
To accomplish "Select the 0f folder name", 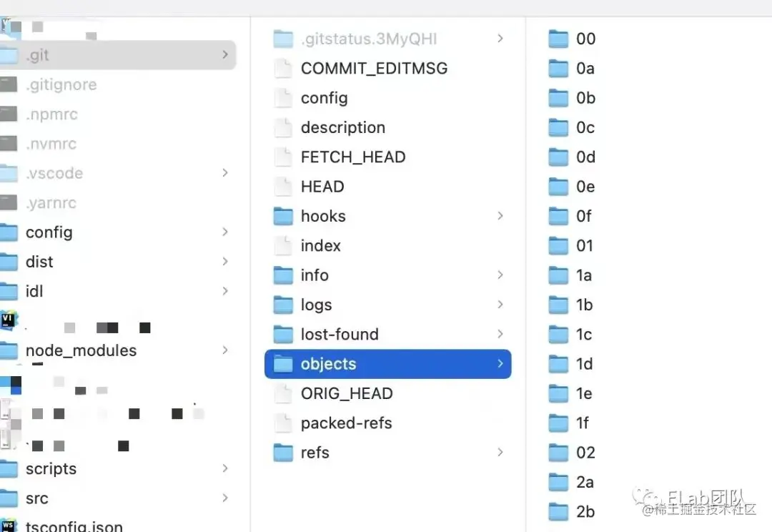I will pos(584,216).
